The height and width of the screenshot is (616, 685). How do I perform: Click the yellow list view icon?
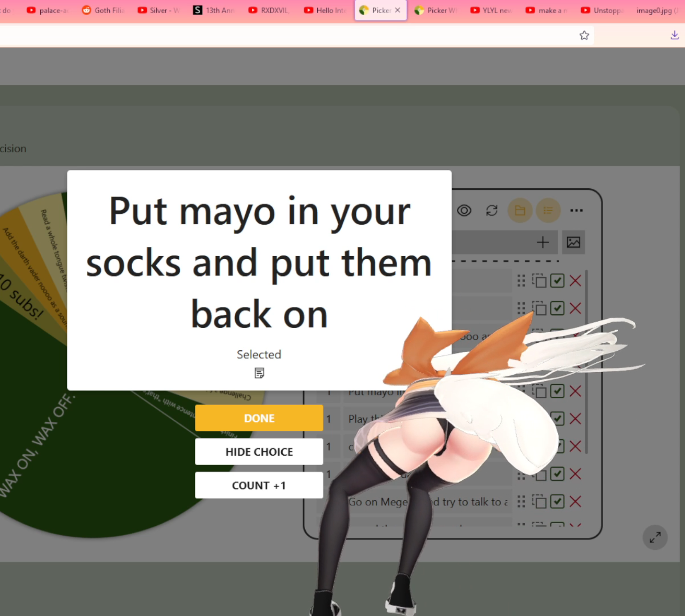pos(548,210)
